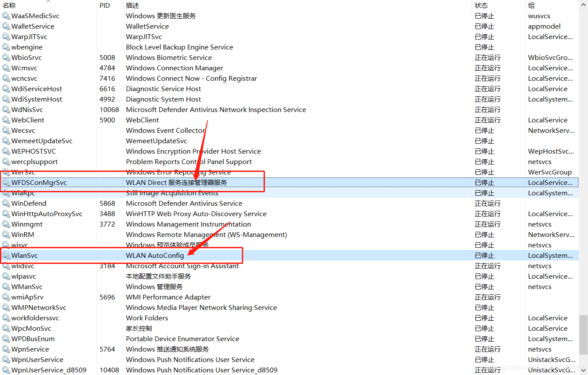
Task: Click PID 10068 of WdNisSvc
Action: click(109, 109)
